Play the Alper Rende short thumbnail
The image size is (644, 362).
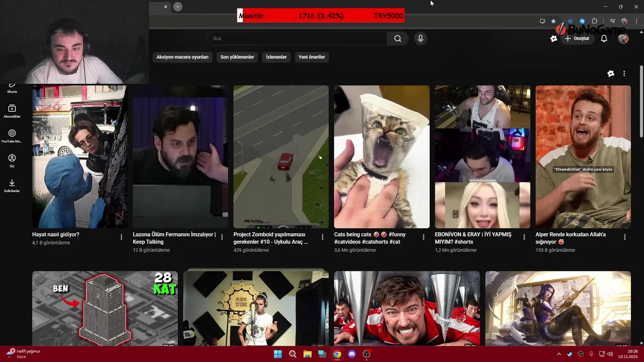click(x=583, y=157)
